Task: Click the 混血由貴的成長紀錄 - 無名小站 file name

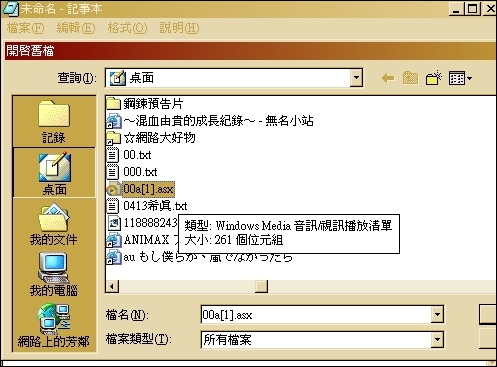Action: [218, 121]
